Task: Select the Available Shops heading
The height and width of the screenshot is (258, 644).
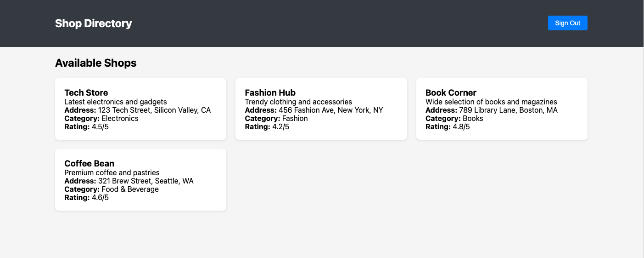Action: point(95,63)
